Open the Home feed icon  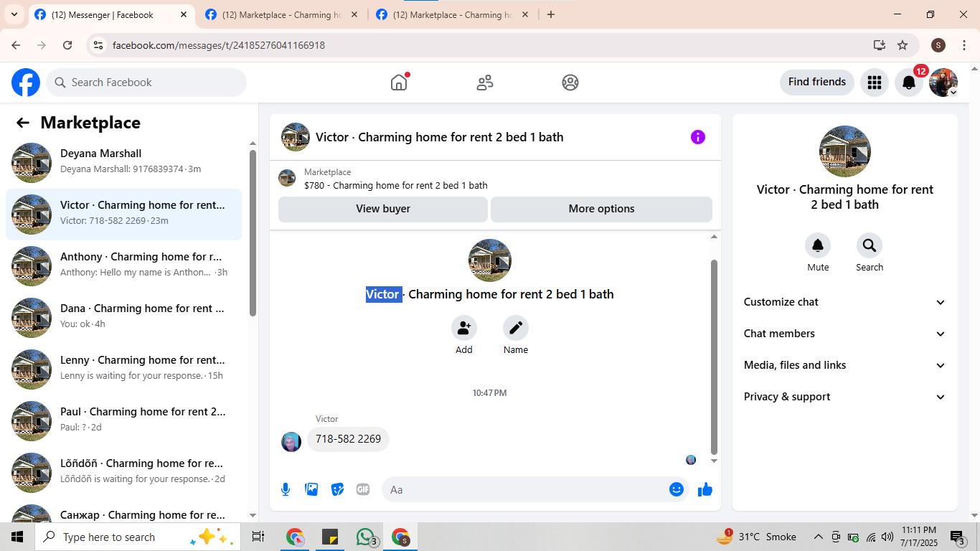[x=399, y=83]
